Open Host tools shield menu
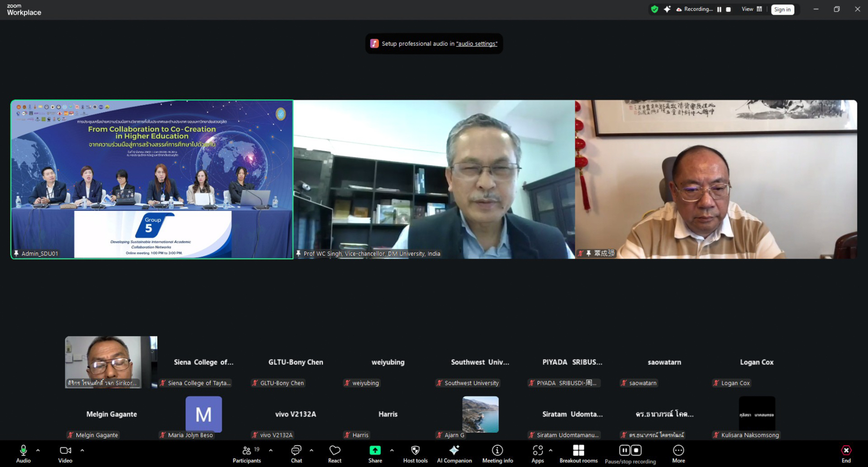 coord(415,453)
